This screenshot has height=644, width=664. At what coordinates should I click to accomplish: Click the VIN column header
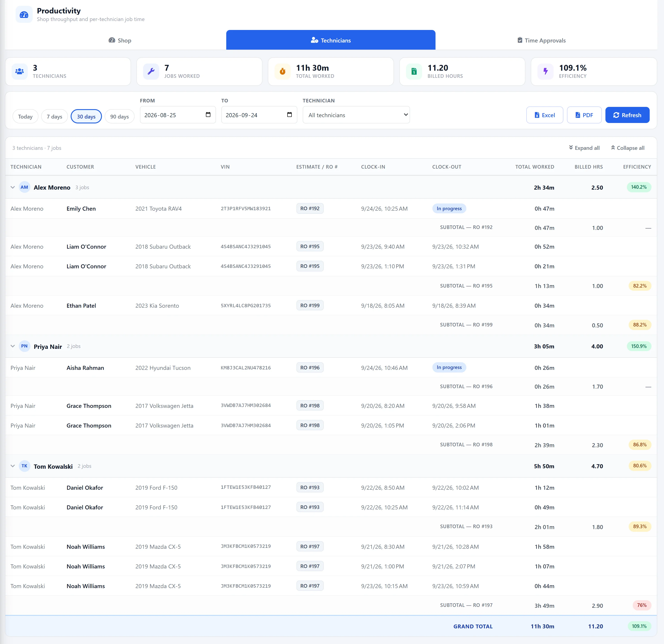(225, 167)
